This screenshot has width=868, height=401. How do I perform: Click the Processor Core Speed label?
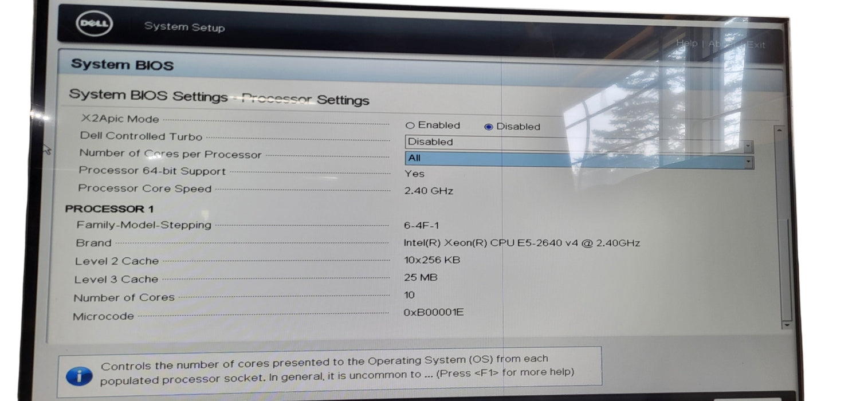(x=144, y=188)
